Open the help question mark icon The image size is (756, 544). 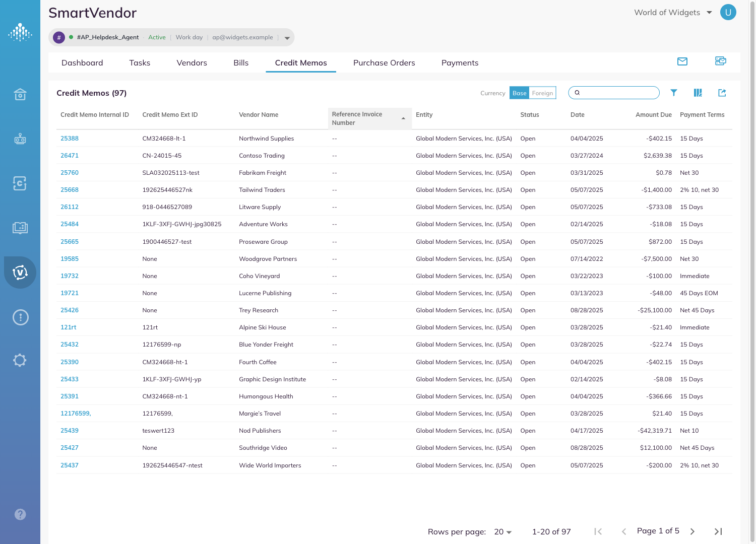20,514
